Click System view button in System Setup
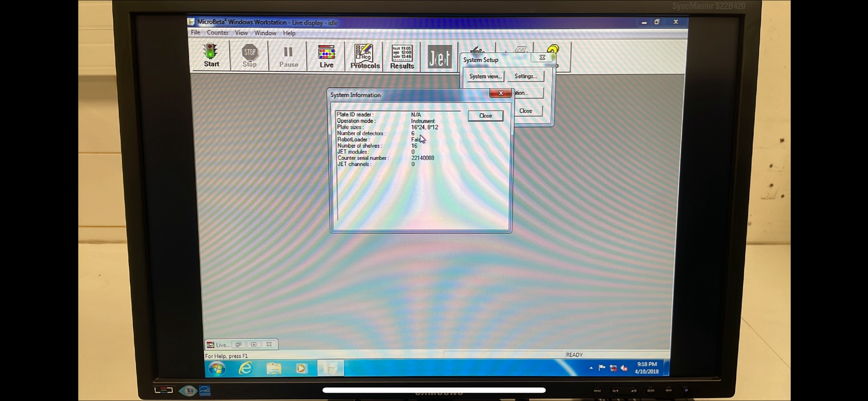The height and width of the screenshot is (401, 868). [x=485, y=76]
